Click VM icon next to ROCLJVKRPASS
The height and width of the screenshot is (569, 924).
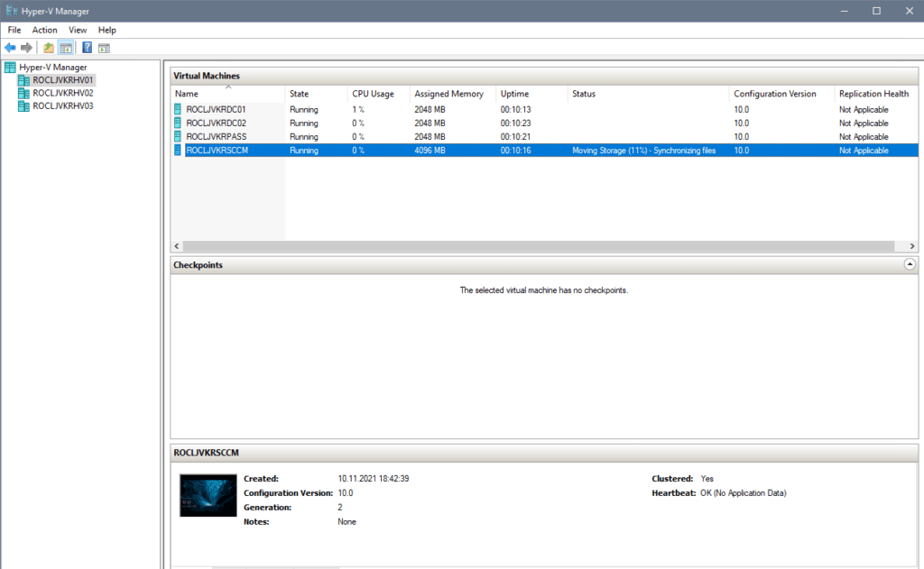click(178, 136)
